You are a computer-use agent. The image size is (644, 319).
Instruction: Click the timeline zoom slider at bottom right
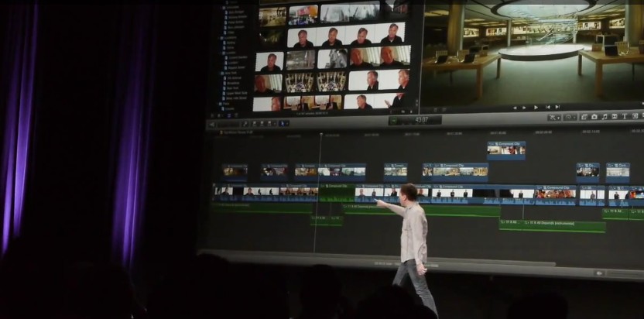625,274
